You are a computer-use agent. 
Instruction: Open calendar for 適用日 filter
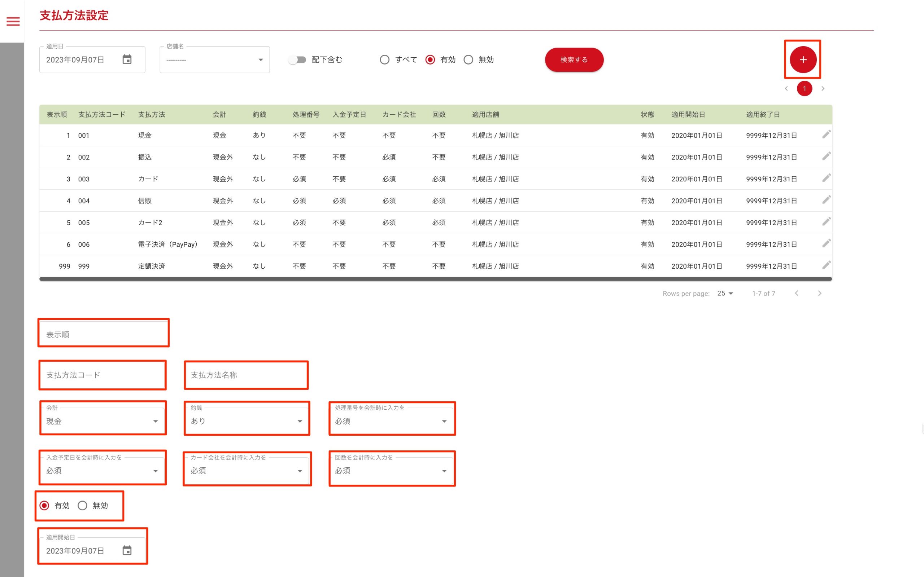pyautogui.click(x=127, y=60)
